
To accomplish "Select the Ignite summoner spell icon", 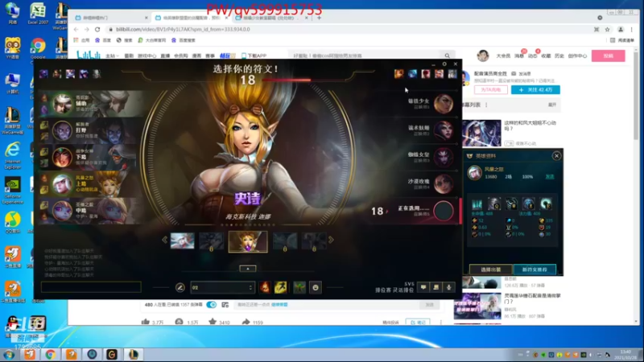I will point(265,287).
